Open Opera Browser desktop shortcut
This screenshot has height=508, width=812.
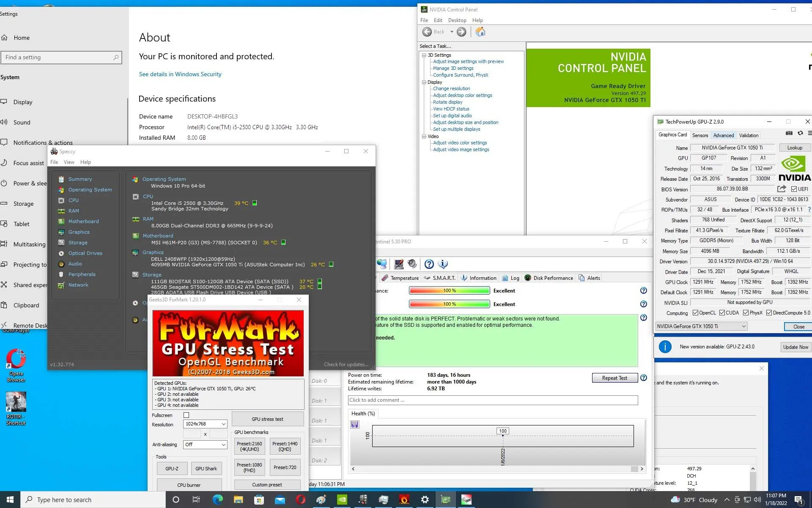16,365
